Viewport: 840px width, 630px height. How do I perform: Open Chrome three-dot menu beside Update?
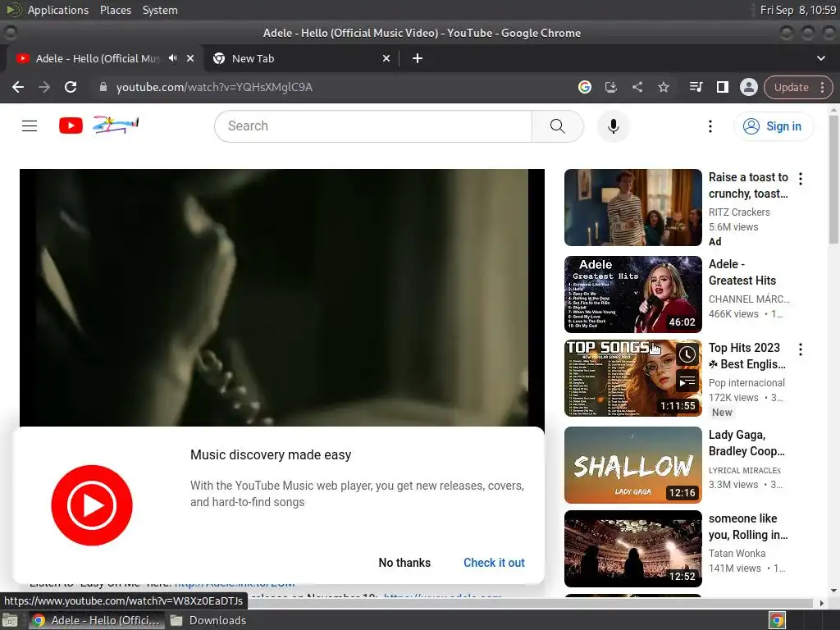(x=822, y=87)
